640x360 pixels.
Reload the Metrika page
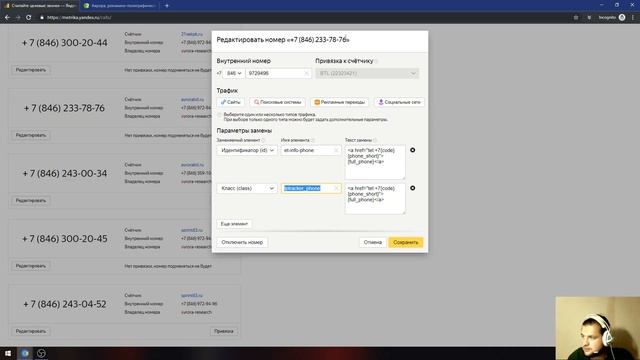29,18
